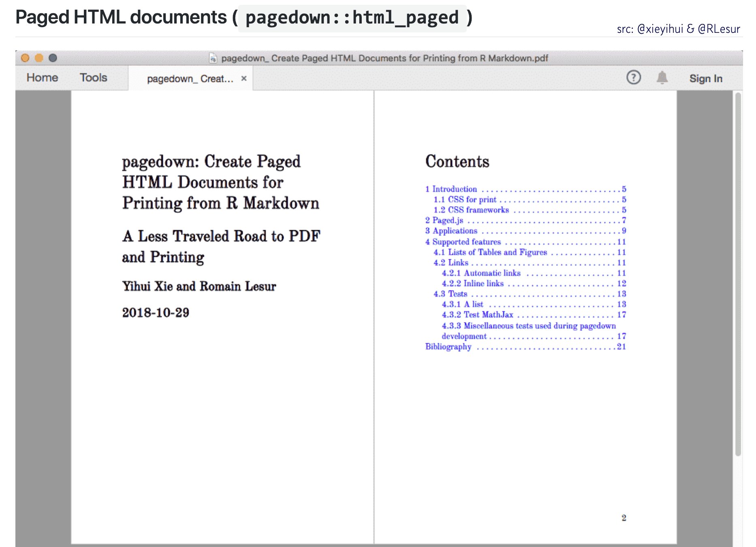Screen dimensions: 756x547
Task: Jump to the Bibliography using its TOC link
Action: [x=448, y=347]
